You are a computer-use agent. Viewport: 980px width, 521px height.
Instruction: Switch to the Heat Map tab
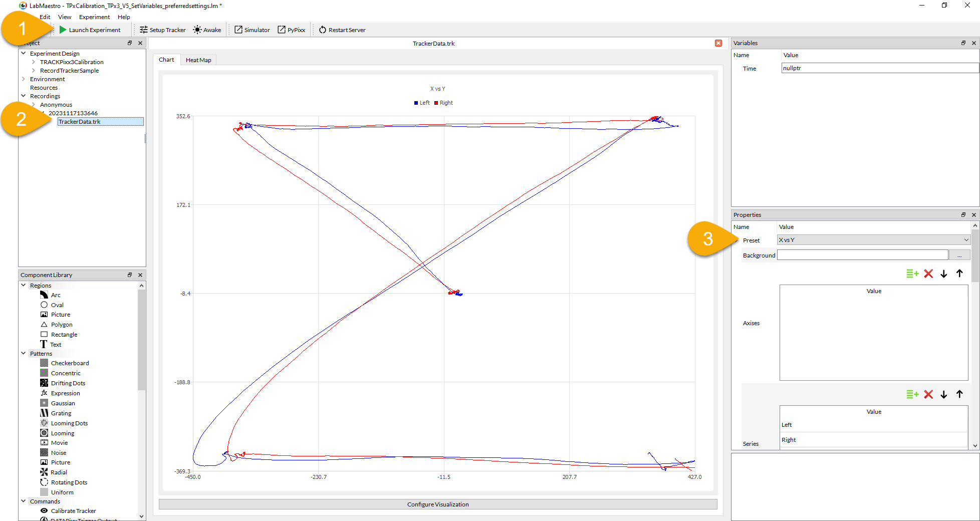pos(198,60)
